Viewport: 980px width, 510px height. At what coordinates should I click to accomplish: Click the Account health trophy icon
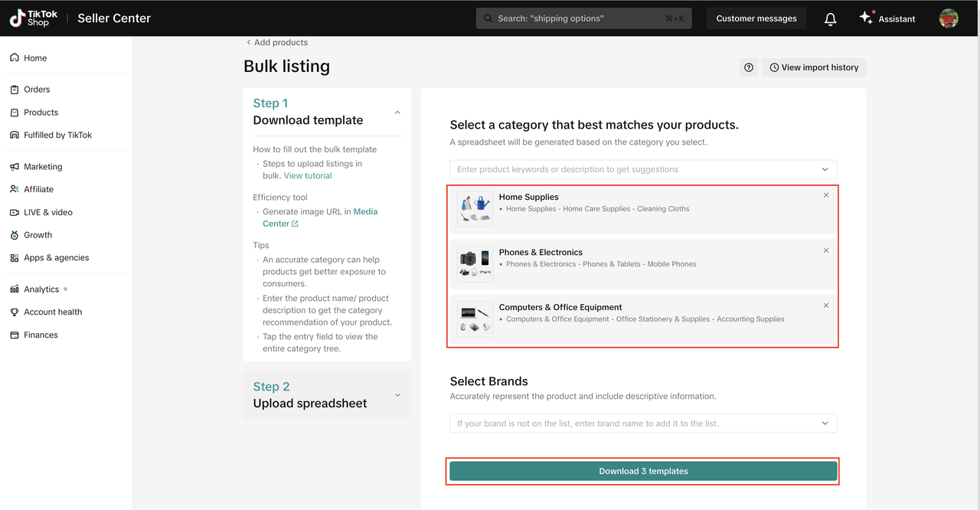pos(15,312)
